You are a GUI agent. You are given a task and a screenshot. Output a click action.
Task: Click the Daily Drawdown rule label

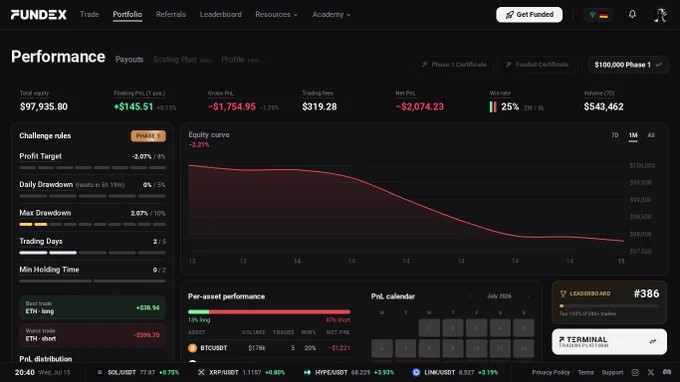pos(46,184)
